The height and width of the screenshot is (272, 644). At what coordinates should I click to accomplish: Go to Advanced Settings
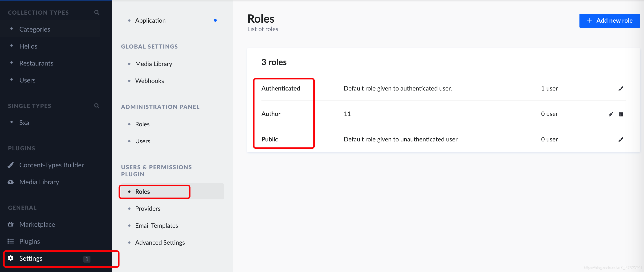point(160,243)
